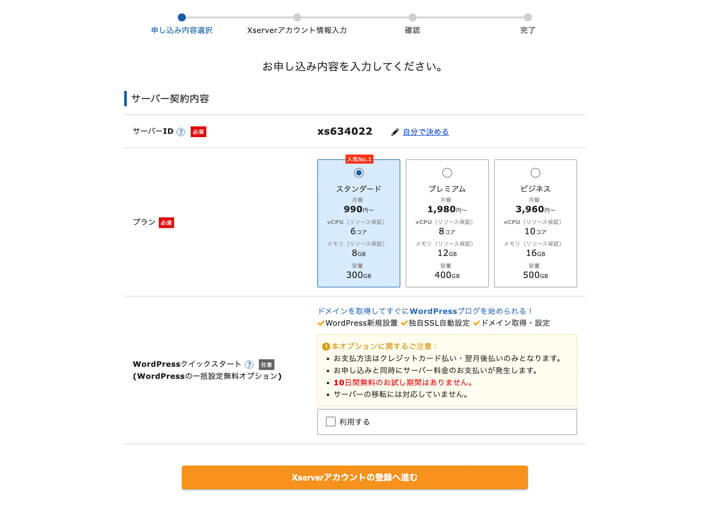Click Xserverアカウントの登録へ進む button
Image resolution: width=720 pixels, height=505 pixels.
pos(354,477)
